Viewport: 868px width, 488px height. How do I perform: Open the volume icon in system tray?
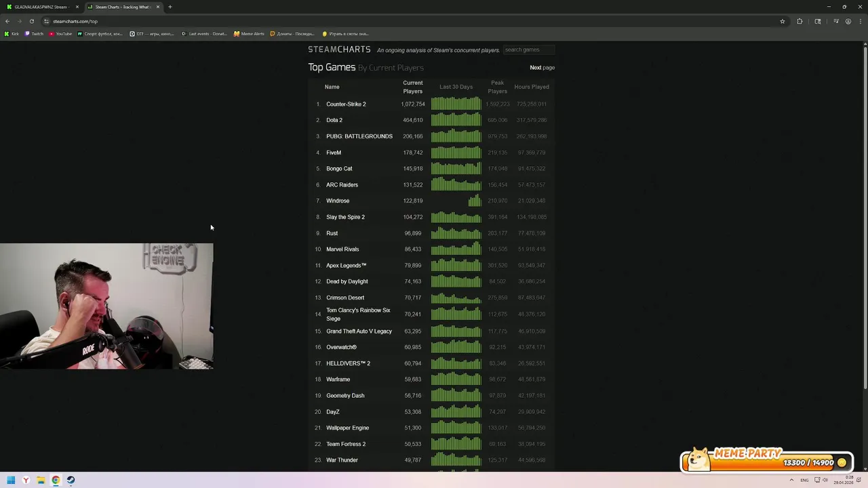pyautogui.click(x=825, y=480)
